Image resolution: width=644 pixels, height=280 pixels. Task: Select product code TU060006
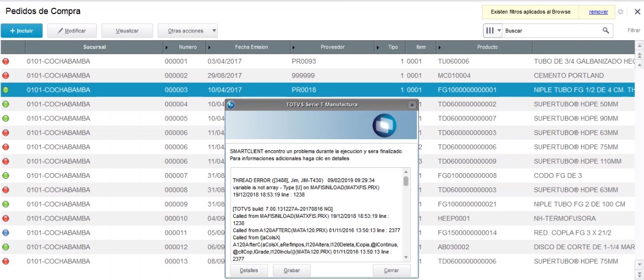click(x=453, y=61)
